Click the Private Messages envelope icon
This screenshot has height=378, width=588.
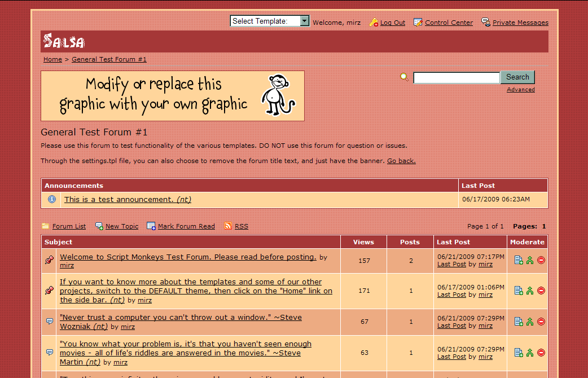point(486,23)
